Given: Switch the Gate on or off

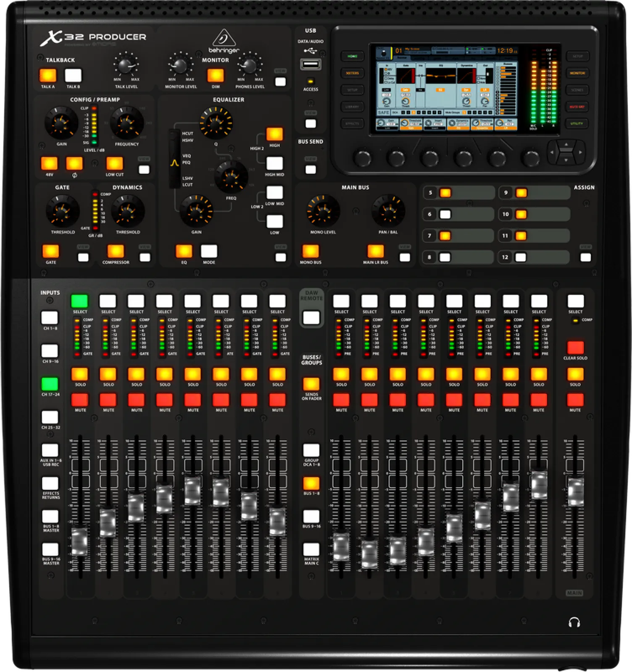Looking at the screenshot, I should pos(50,251).
